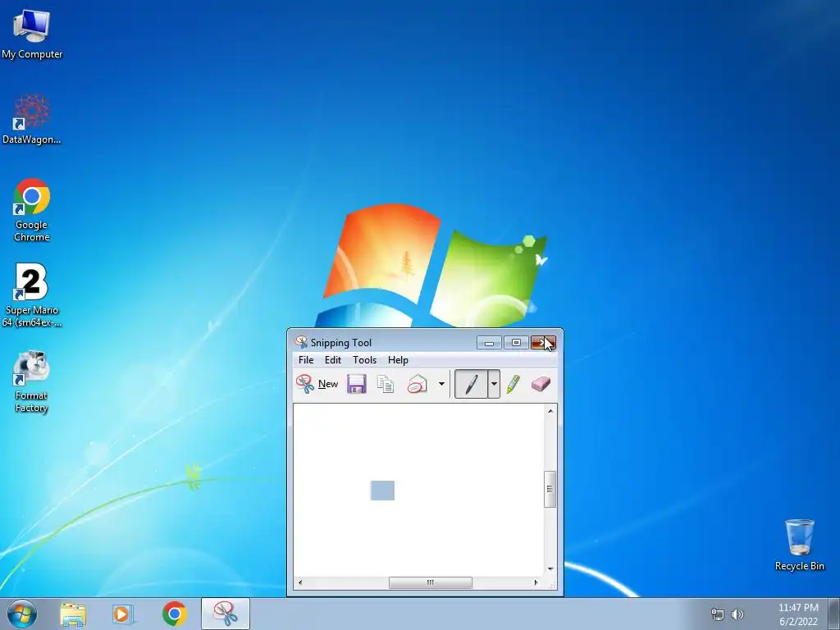Select the Recycle Bin icon

point(799,545)
